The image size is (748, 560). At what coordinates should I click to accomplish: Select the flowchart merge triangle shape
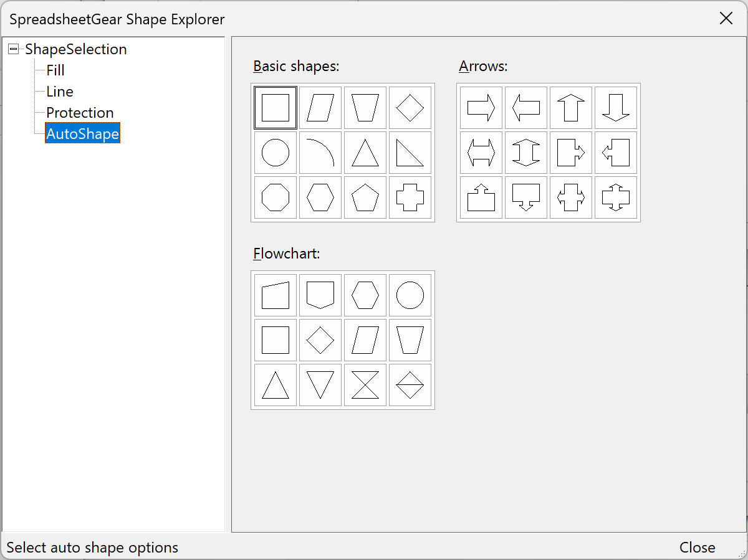pos(320,385)
